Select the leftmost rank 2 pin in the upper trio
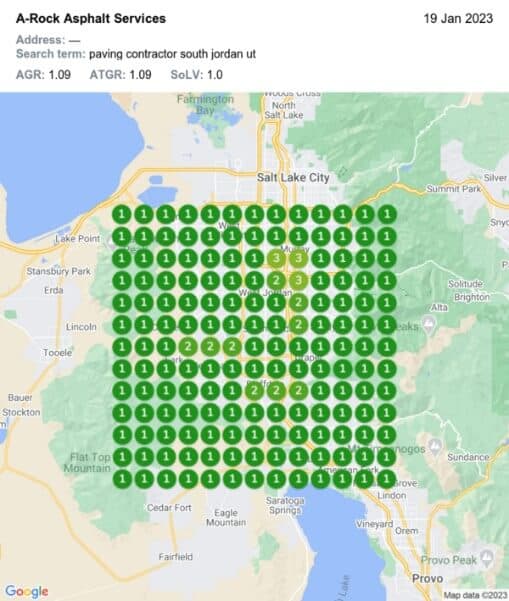 click(188, 346)
